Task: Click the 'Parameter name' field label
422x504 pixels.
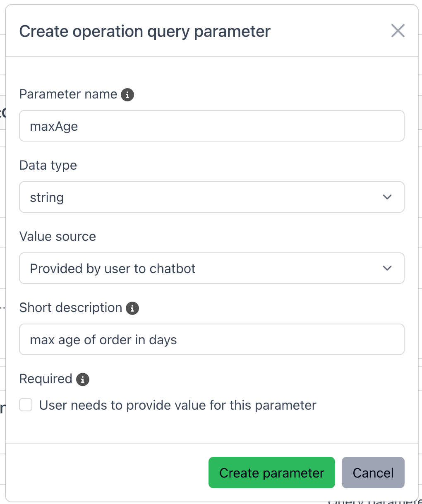Action: pyautogui.click(x=68, y=94)
